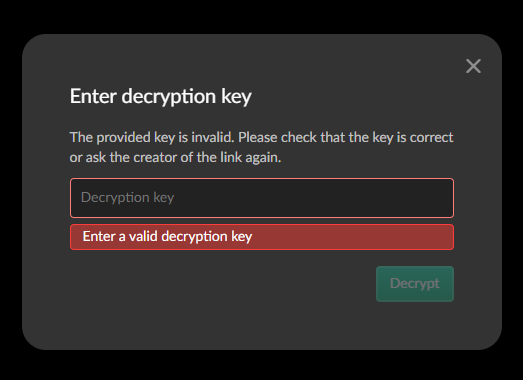Close the decryption key dialog
523x380 pixels.
473,66
